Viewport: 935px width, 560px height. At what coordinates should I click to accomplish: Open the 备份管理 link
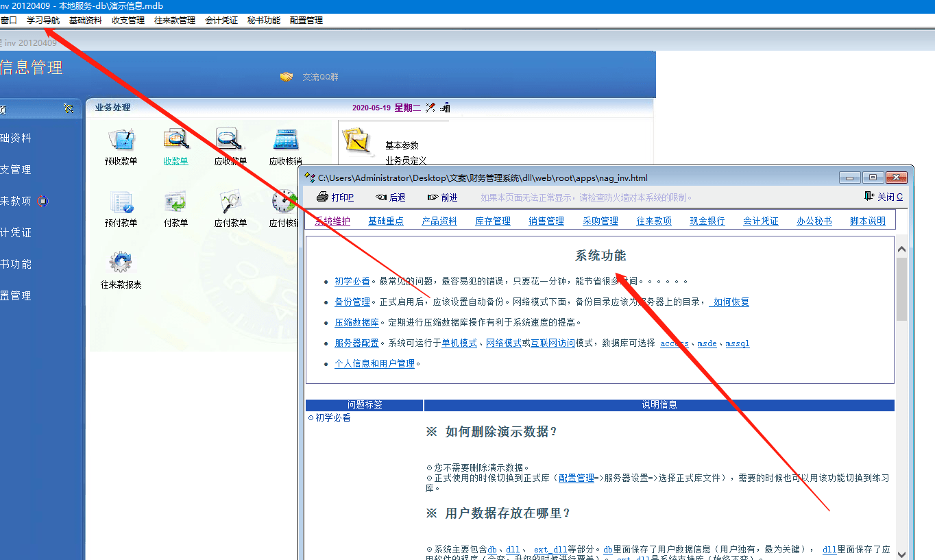pyautogui.click(x=353, y=302)
